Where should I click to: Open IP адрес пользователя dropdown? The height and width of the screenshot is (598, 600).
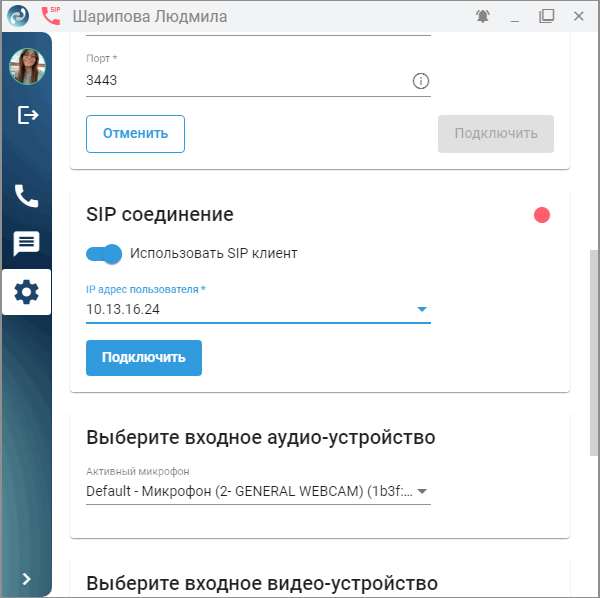click(258, 309)
